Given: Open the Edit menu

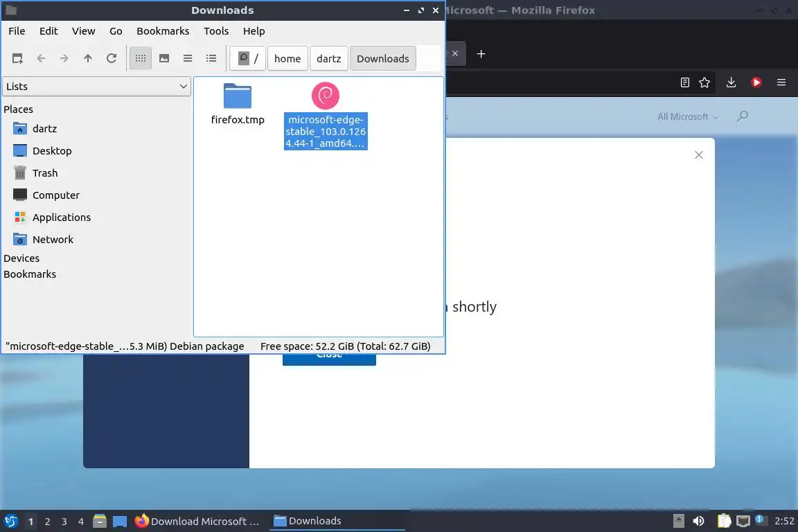Looking at the screenshot, I should [48, 31].
